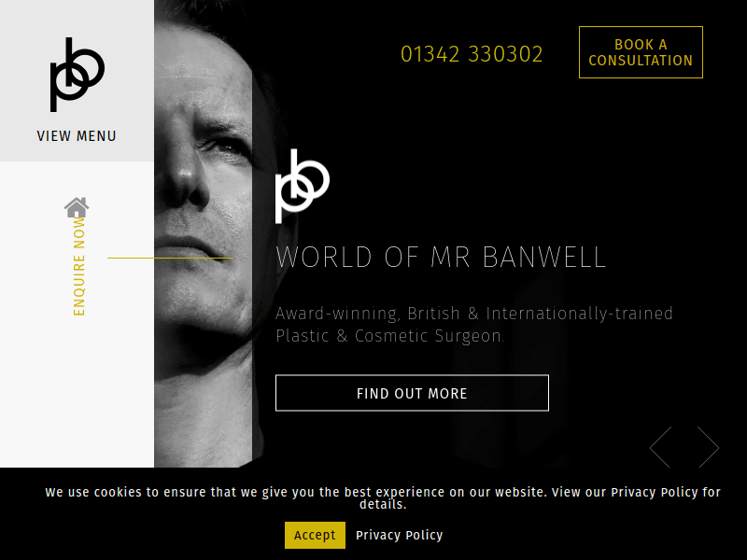Click the cookie notice message text

point(383,498)
